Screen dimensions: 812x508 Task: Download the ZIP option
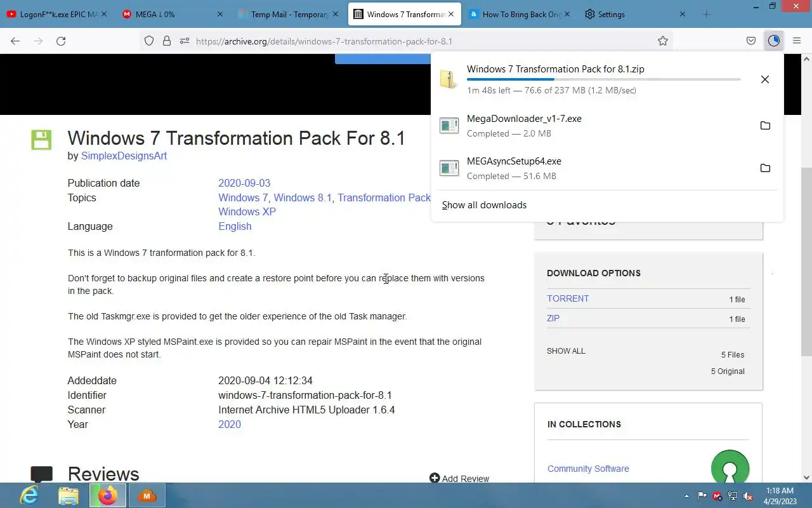553,318
